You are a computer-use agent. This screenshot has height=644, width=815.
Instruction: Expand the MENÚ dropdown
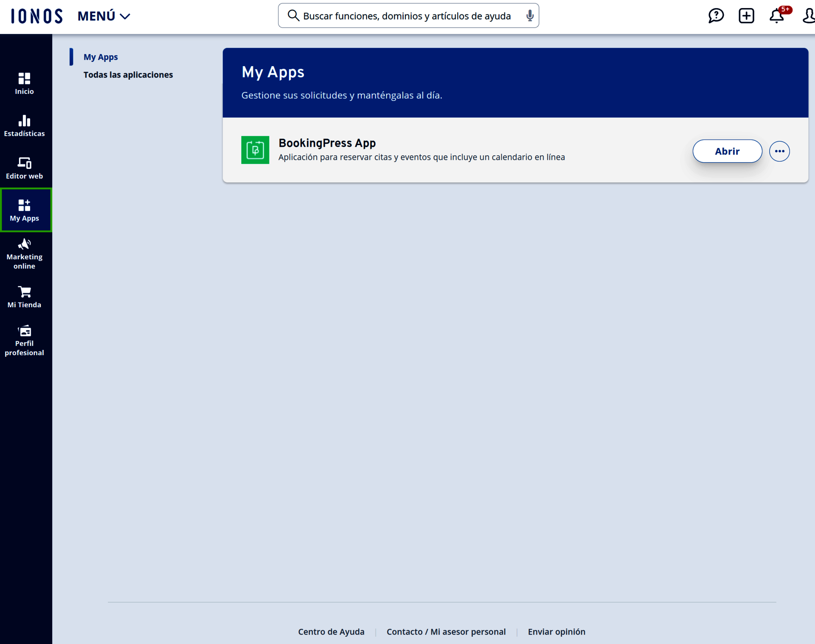click(x=104, y=16)
